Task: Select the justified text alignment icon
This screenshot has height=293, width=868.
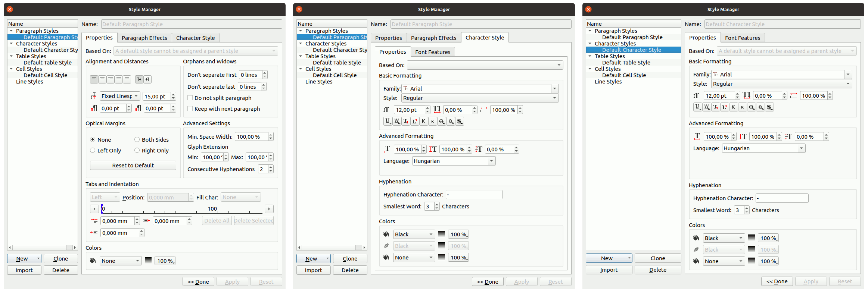Action: [119, 79]
